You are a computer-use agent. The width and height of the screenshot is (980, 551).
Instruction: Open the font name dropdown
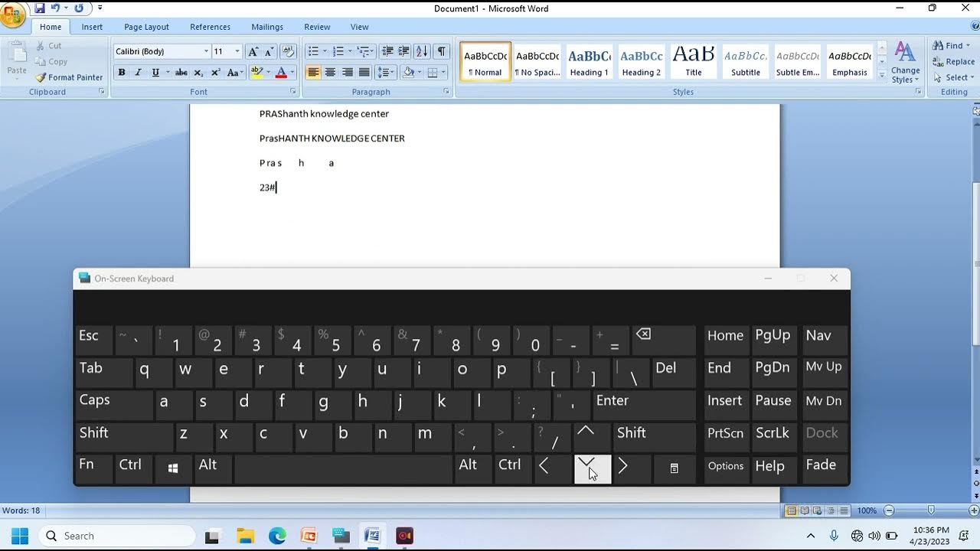click(206, 51)
